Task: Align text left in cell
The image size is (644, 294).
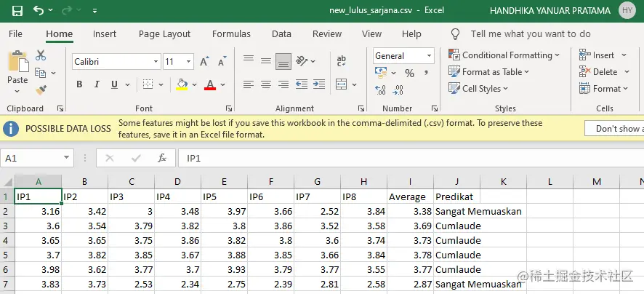Action: [249, 84]
